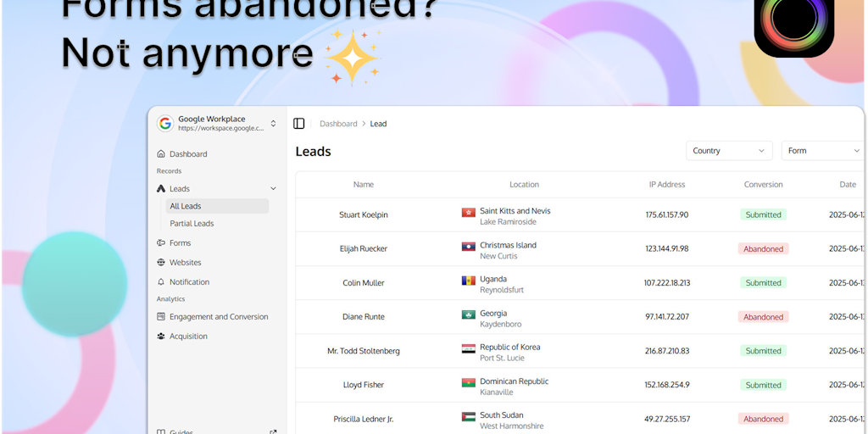This screenshot has height=434, width=868.
Task: Sort by the Conversion column header
Action: [764, 184]
